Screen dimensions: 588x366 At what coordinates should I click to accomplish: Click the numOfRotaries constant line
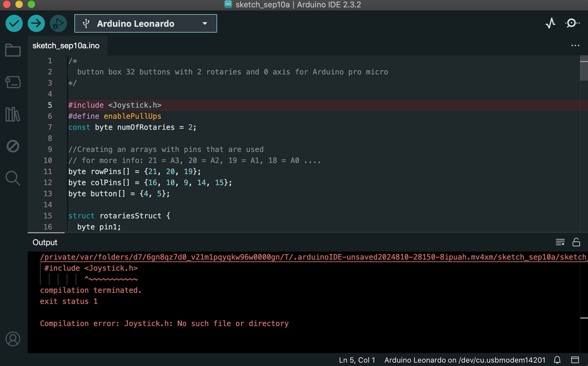(132, 127)
